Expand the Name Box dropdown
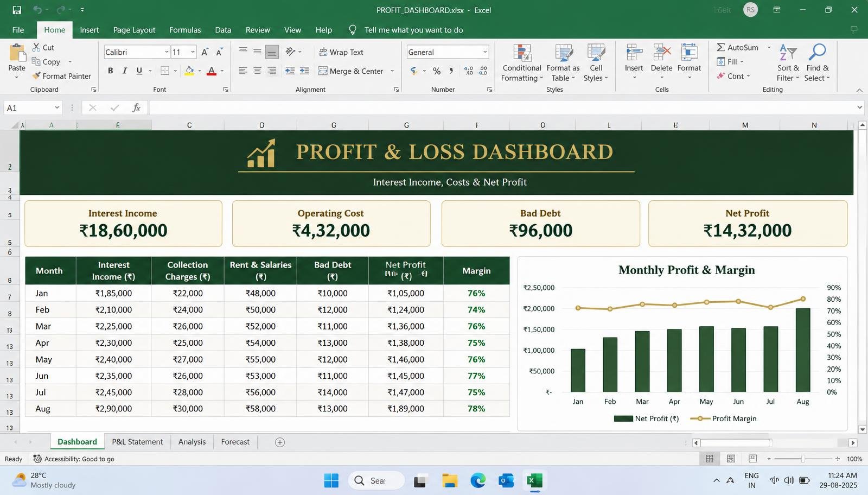This screenshot has height=495, width=868. 57,107
